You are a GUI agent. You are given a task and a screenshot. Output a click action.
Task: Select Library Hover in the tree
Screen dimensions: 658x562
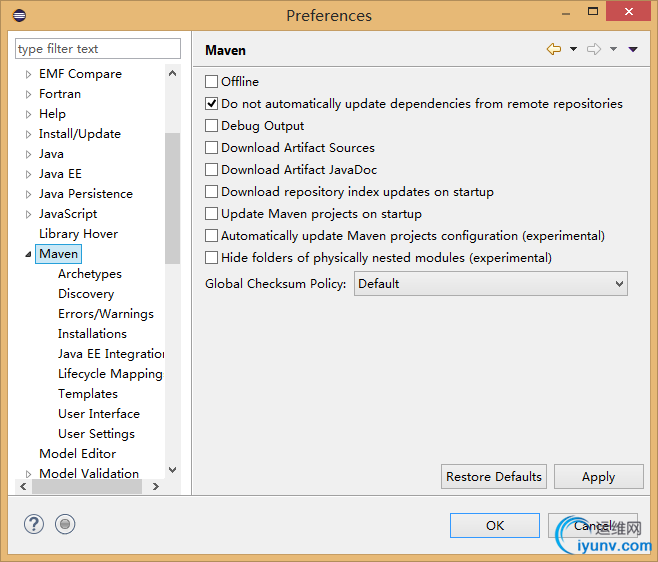click(78, 234)
